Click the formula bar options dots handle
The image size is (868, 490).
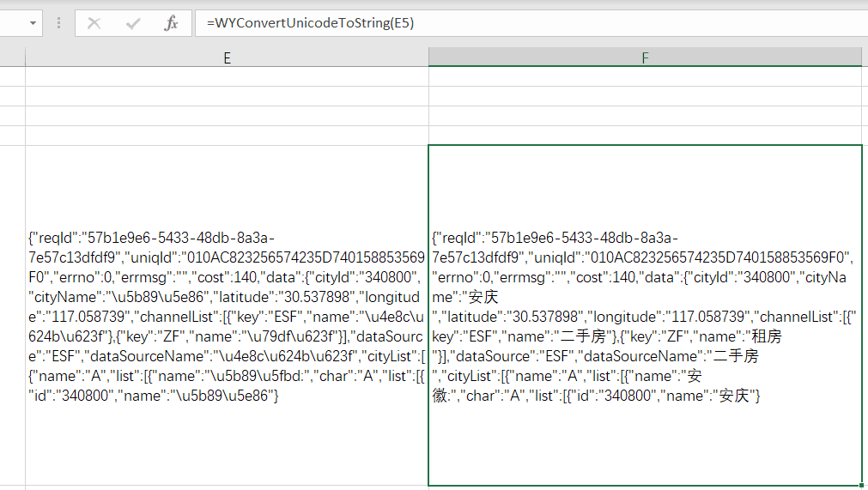pyautogui.click(x=58, y=23)
